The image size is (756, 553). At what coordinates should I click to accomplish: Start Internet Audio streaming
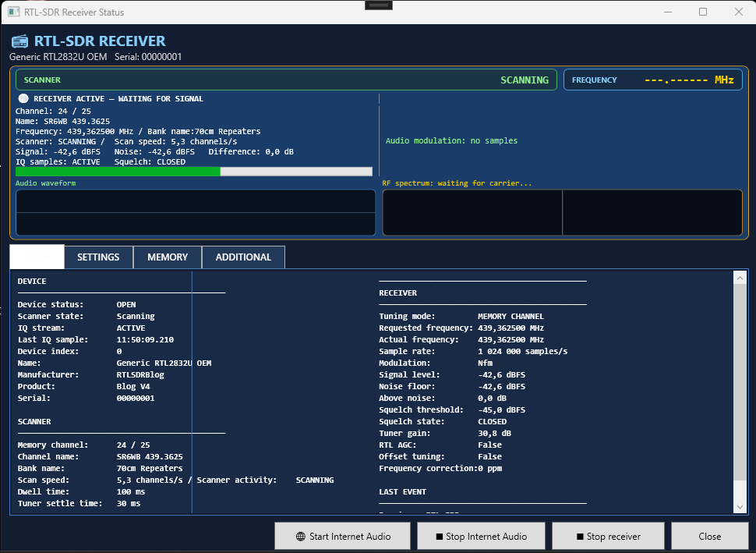coord(342,536)
